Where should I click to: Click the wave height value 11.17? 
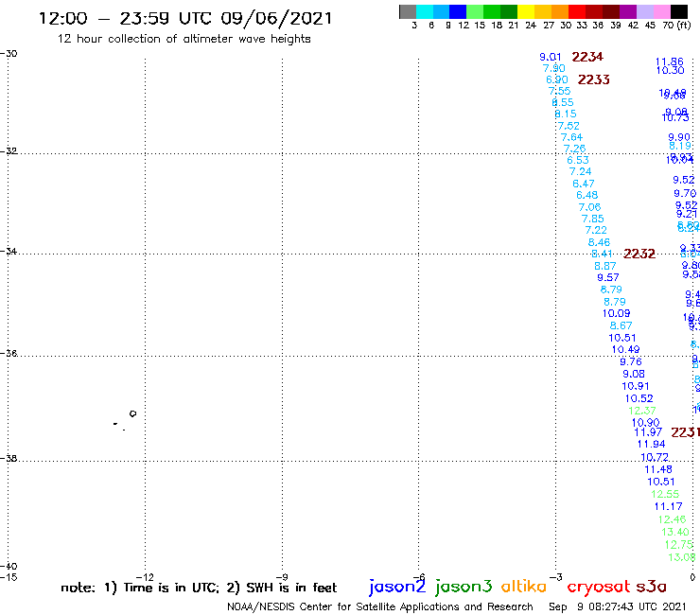669,506
